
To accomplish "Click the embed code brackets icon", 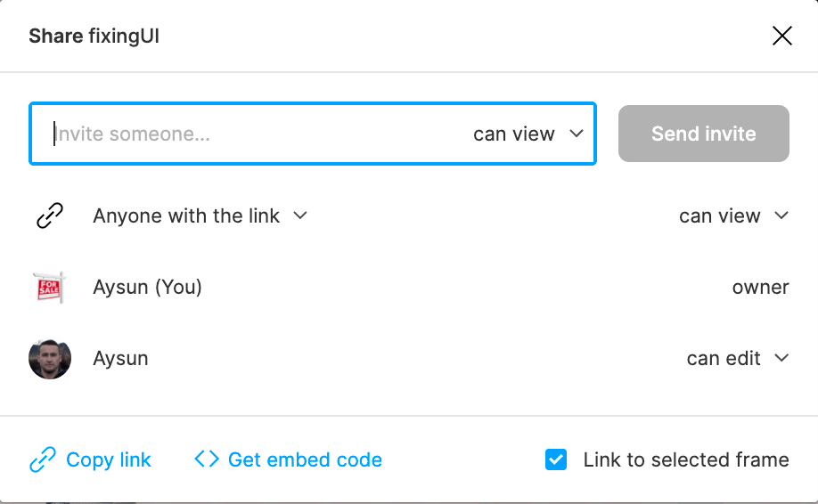I will point(207,459).
